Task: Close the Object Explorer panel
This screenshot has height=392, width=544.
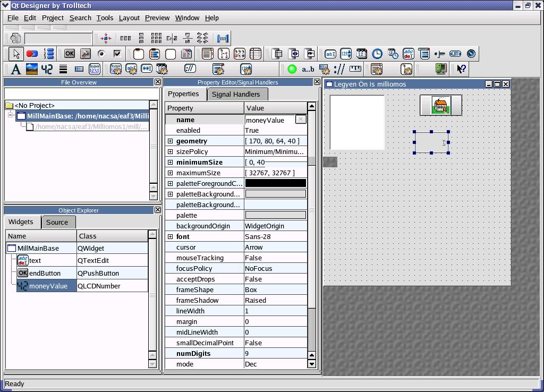Action: click(157, 210)
